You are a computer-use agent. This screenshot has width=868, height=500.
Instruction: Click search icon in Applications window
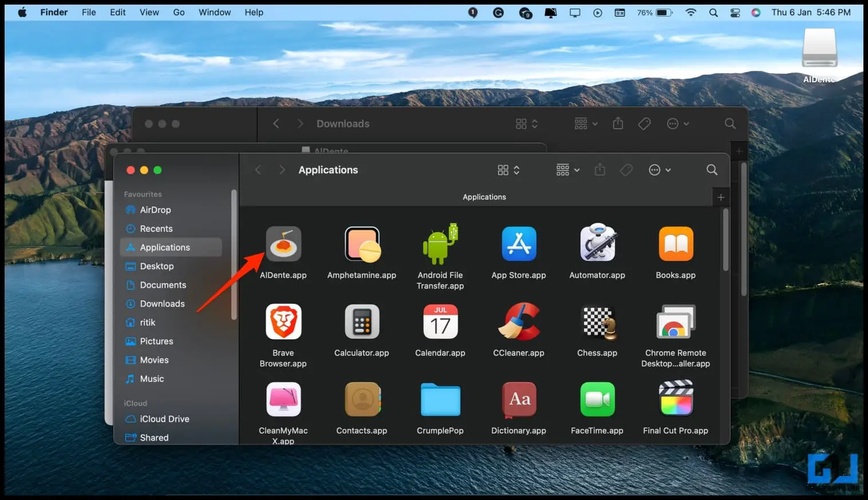point(712,170)
